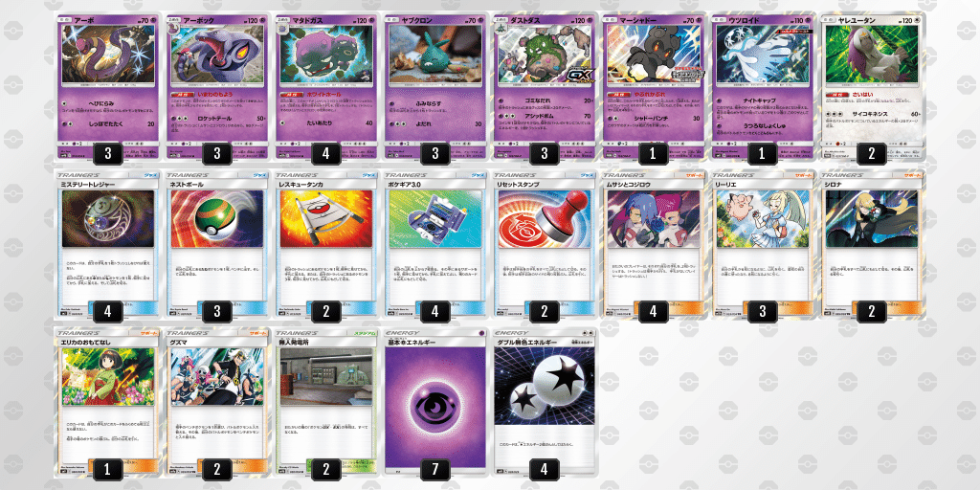Click the count badge 7 on Psychic Energy
This screenshot has height=490, width=980.
coord(435,469)
